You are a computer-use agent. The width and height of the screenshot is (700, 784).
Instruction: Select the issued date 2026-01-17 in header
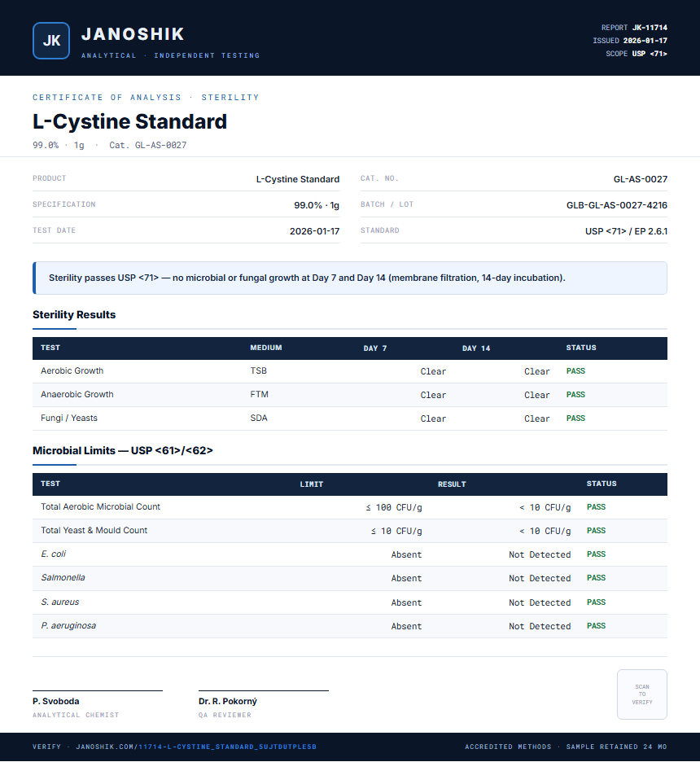coord(645,41)
